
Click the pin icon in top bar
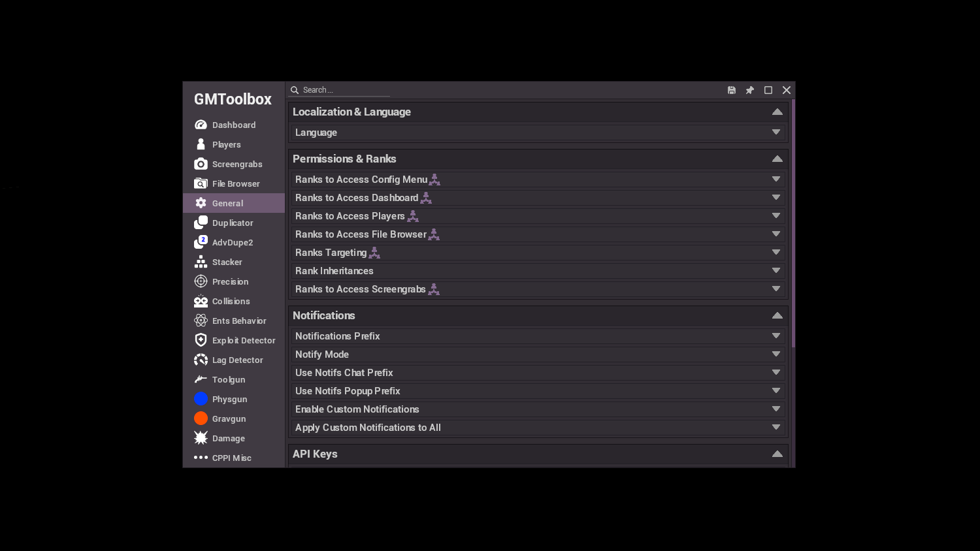tap(750, 90)
